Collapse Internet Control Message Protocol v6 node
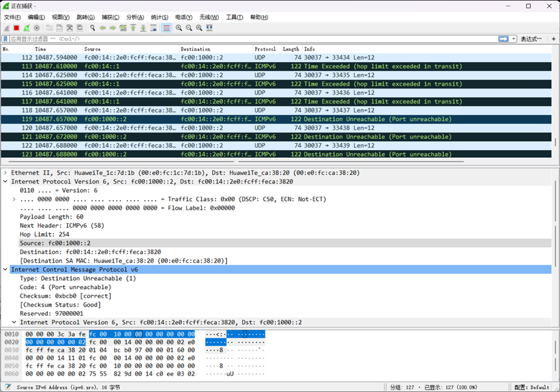This screenshot has width=560, height=392. [x=5, y=270]
